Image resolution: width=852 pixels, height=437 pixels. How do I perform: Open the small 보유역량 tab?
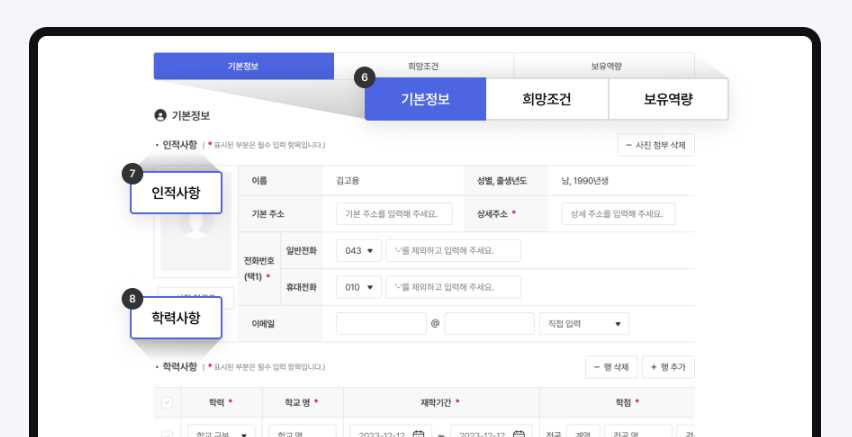[x=606, y=66]
